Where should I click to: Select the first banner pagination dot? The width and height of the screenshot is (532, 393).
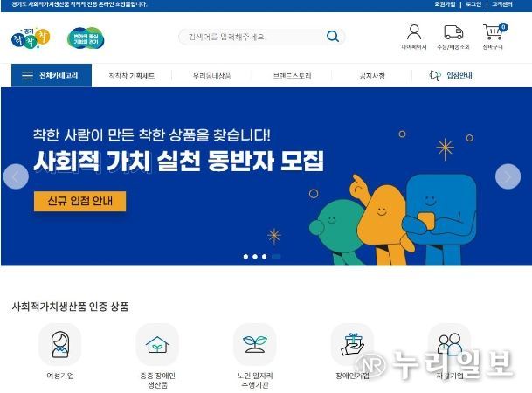245,257
